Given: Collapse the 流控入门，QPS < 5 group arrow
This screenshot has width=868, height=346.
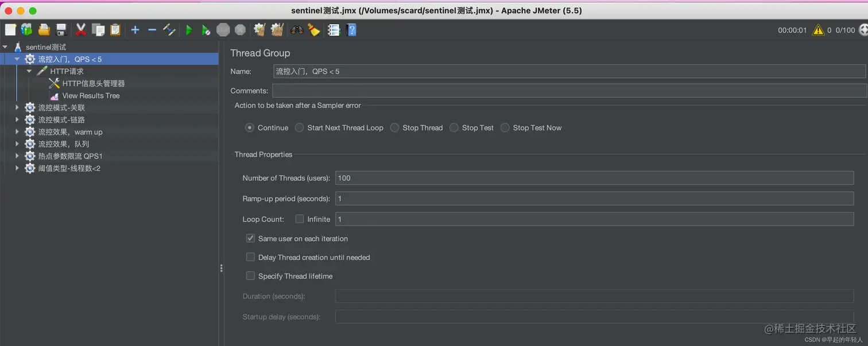Looking at the screenshot, I should pos(17,59).
